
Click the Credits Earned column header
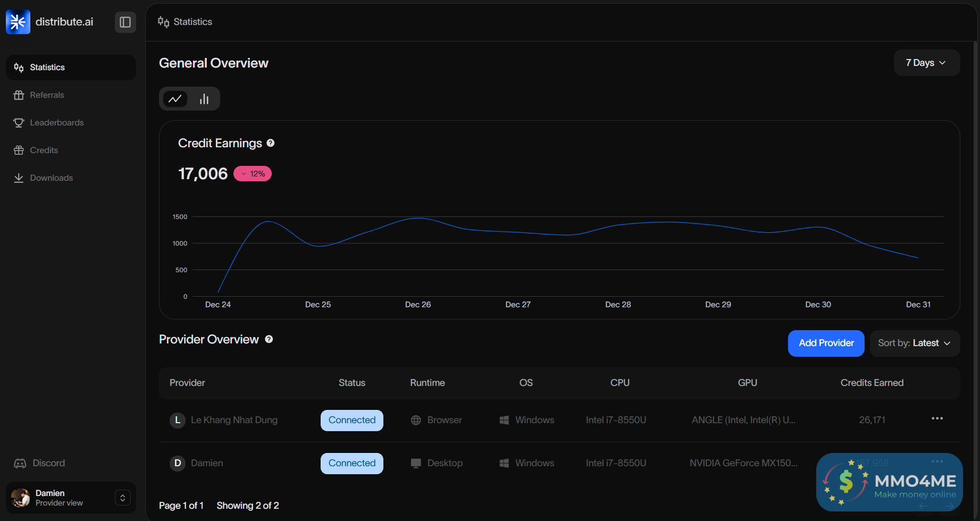(872, 383)
